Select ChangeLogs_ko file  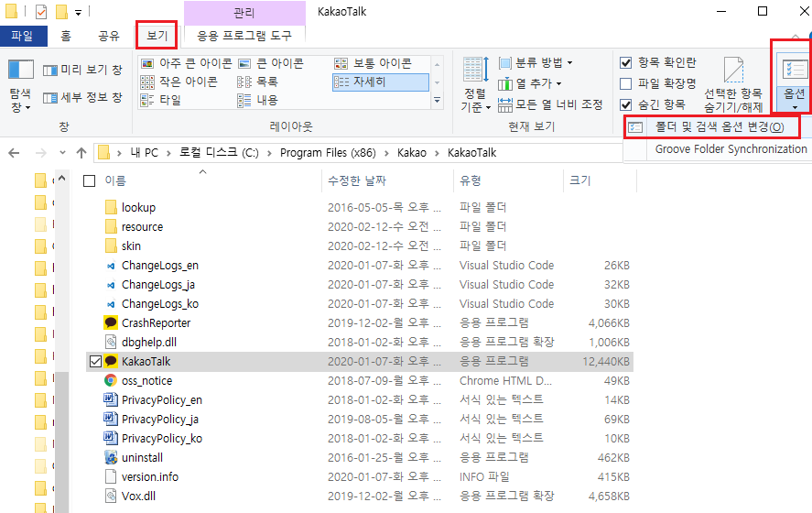coord(160,303)
